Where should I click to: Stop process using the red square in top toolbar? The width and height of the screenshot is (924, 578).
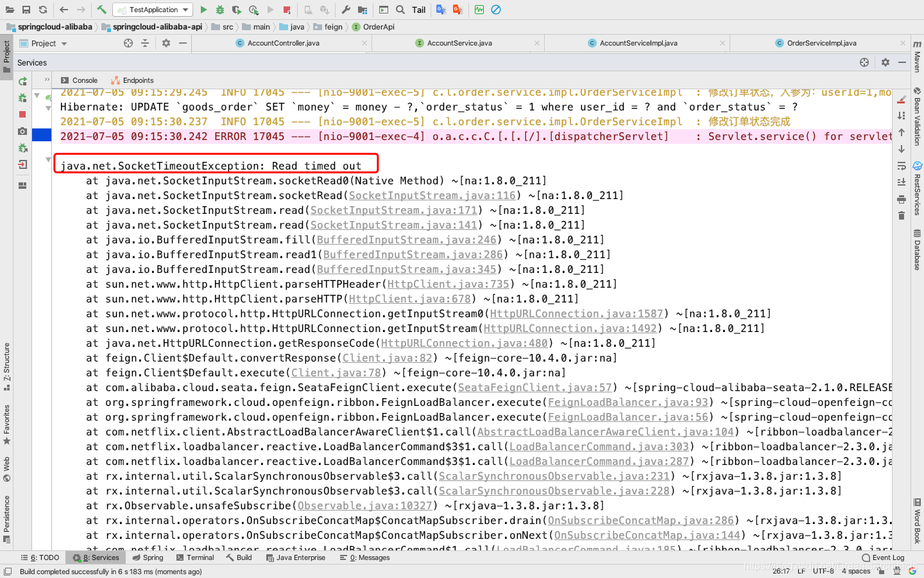[287, 10]
